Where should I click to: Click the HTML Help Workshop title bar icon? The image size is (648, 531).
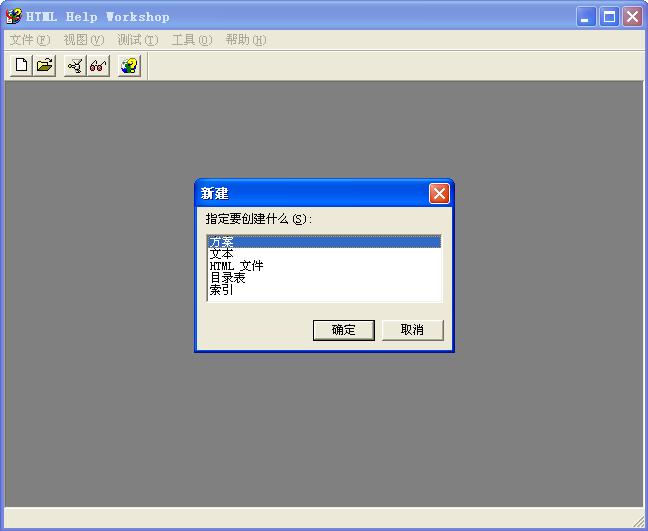[13, 17]
